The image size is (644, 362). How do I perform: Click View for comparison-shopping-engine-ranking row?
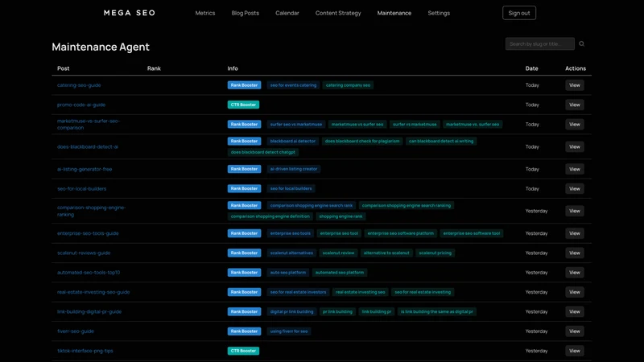point(575,211)
